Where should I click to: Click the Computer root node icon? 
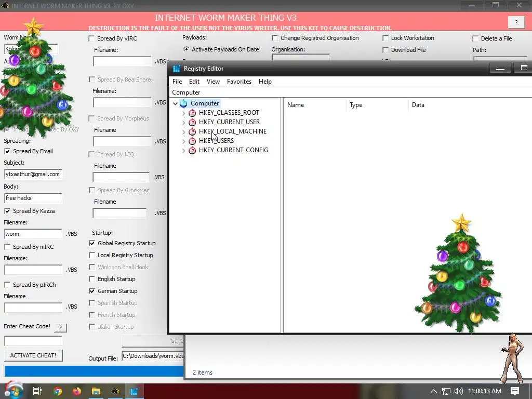tap(183, 103)
